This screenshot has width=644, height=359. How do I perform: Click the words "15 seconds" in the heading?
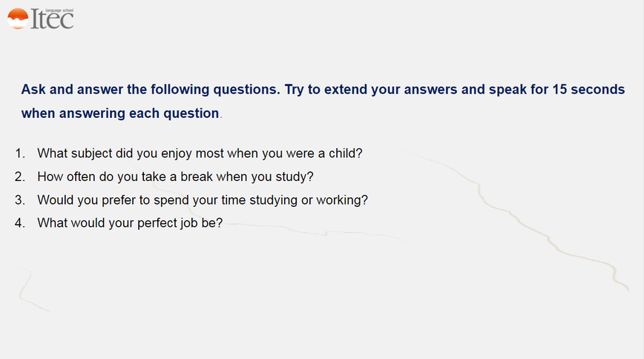click(588, 89)
